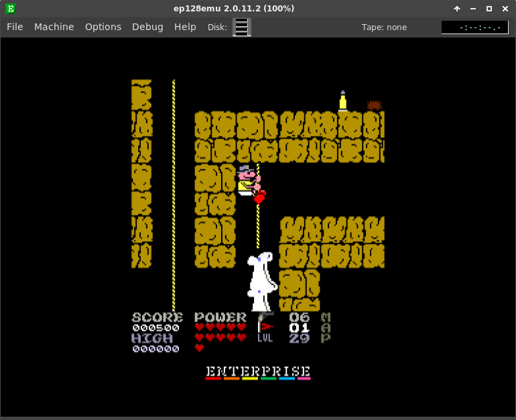Click the ENTERPRISE logo text
The image size is (516, 420).
258,371
